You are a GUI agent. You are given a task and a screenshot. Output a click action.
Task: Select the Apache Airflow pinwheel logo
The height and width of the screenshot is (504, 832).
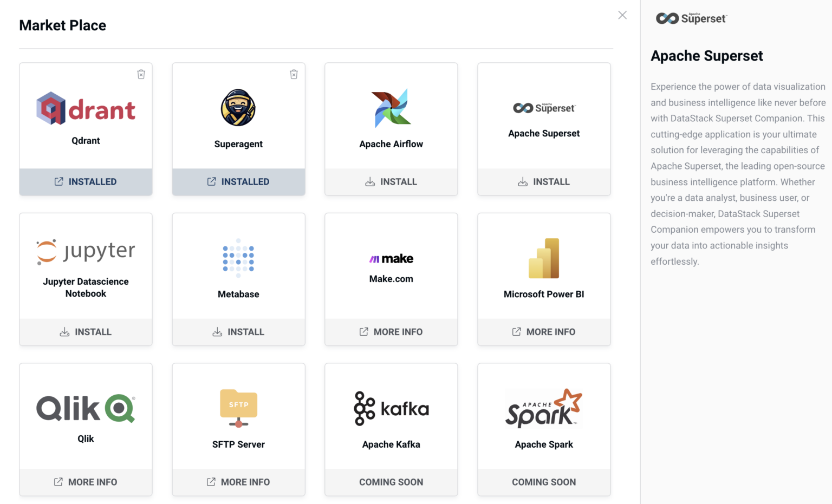click(x=391, y=107)
